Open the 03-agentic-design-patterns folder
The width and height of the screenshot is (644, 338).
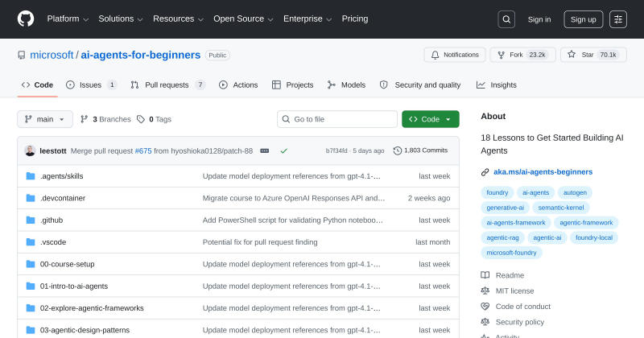(x=85, y=330)
